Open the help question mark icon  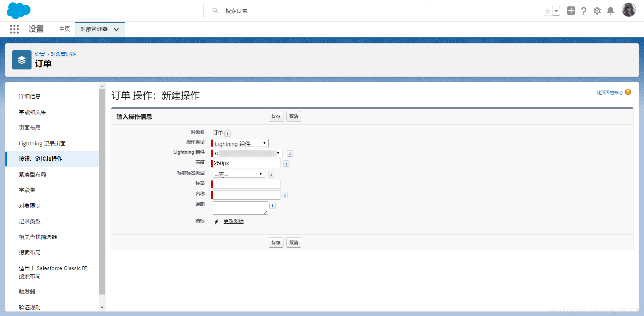click(584, 11)
